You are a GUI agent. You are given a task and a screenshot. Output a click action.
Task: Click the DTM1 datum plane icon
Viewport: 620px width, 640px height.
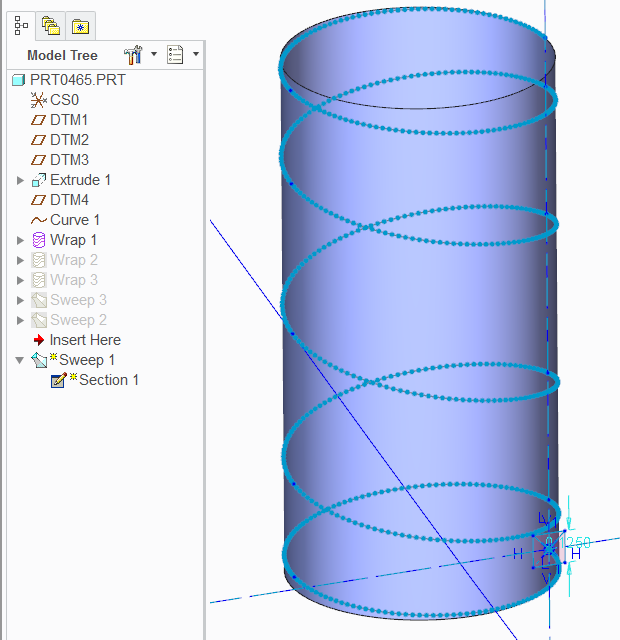point(38,120)
